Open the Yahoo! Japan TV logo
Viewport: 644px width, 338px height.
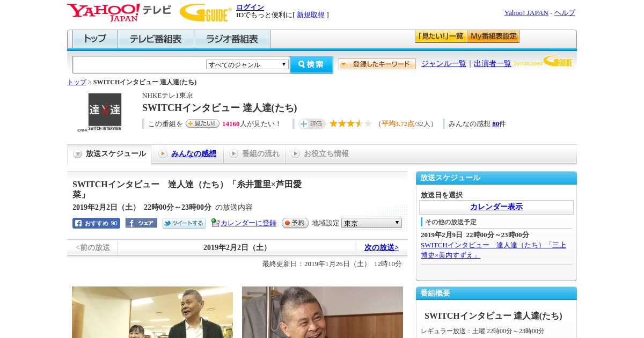119,12
